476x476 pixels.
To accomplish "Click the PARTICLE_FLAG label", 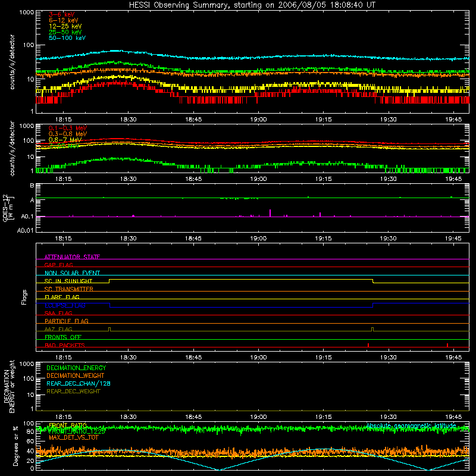I will (67, 321).
